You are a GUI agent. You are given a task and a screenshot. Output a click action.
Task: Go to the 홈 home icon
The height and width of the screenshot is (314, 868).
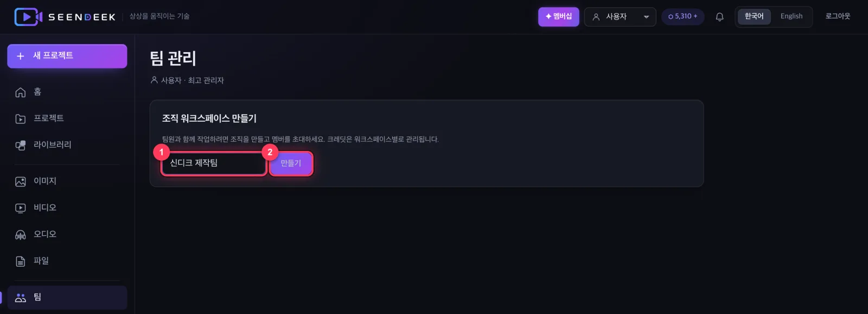pos(21,92)
